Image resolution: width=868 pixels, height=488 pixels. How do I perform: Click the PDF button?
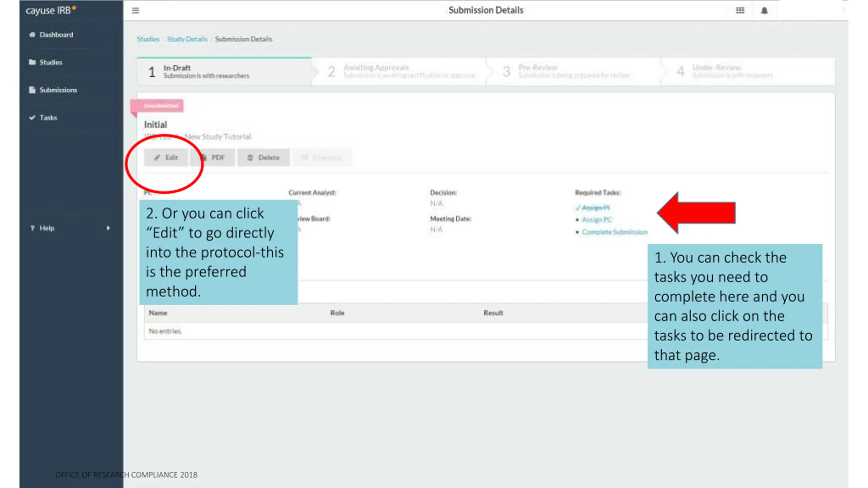pyautogui.click(x=213, y=158)
